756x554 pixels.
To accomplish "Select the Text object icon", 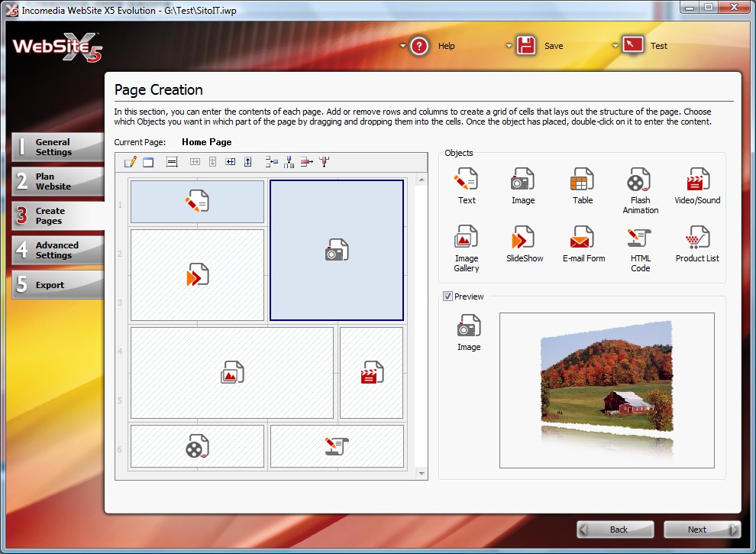I will (467, 179).
